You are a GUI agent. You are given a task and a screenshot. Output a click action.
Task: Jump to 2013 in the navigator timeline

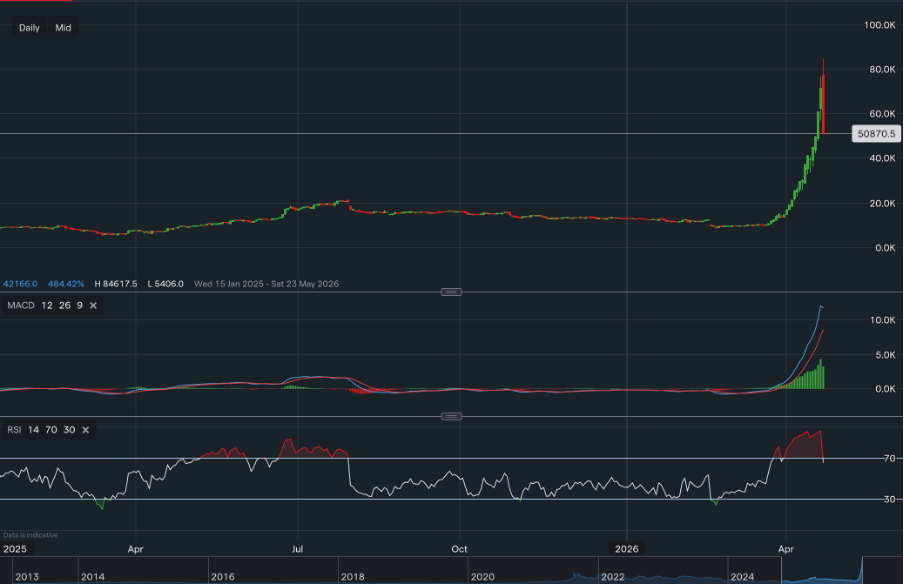click(x=27, y=576)
